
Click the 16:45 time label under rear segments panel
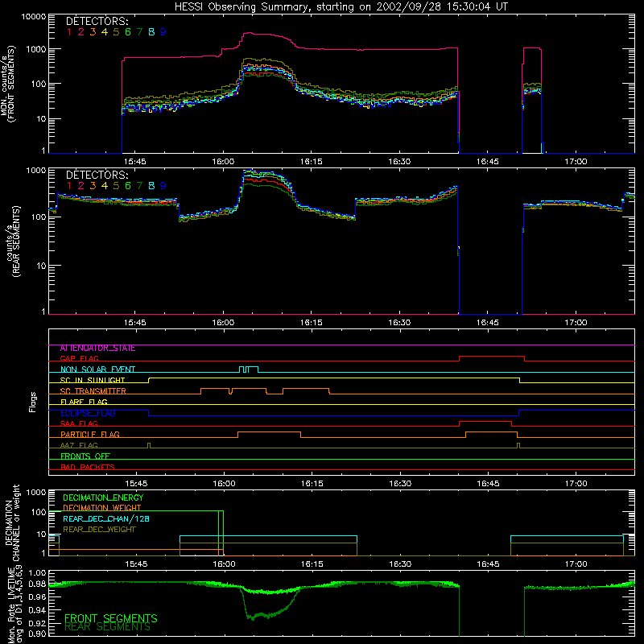[x=488, y=323]
